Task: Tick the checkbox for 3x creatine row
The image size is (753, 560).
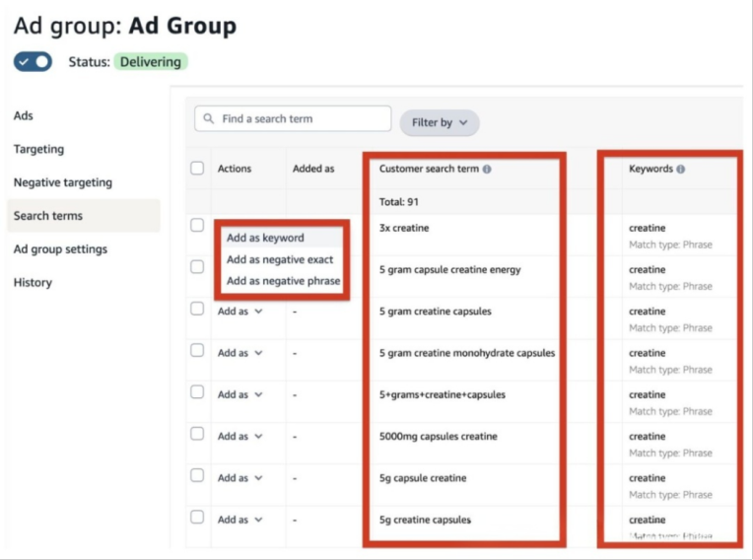Action: coord(197,226)
